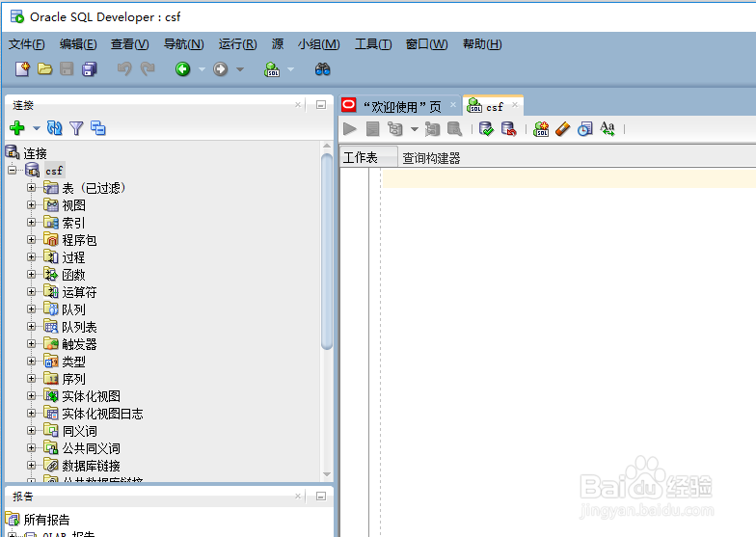Expand the 程序包 node
This screenshot has width=756, height=537.
click(31, 239)
